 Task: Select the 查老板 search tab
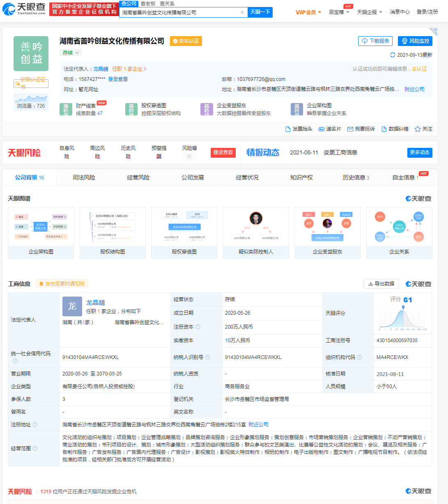[148, 4]
